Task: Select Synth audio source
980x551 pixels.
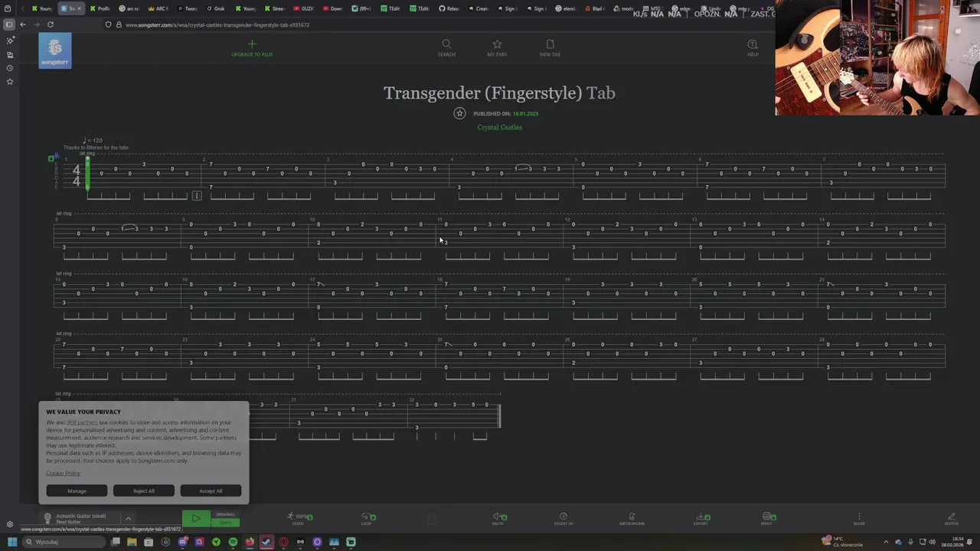Action: pyautogui.click(x=225, y=523)
